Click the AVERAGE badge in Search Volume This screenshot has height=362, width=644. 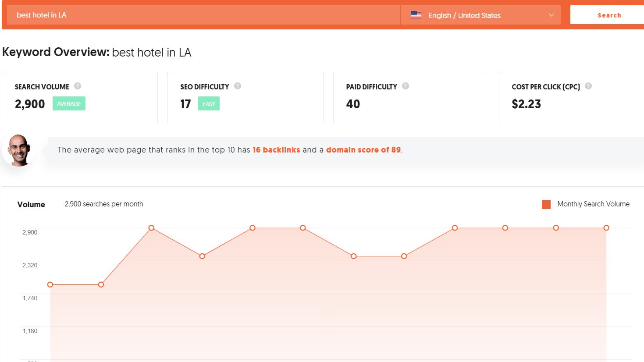coord(69,104)
